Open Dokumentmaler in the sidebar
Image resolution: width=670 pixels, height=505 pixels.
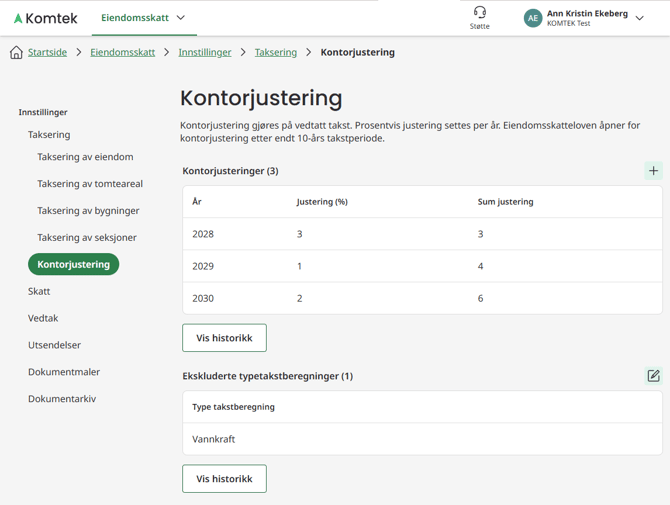click(x=64, y=372)
